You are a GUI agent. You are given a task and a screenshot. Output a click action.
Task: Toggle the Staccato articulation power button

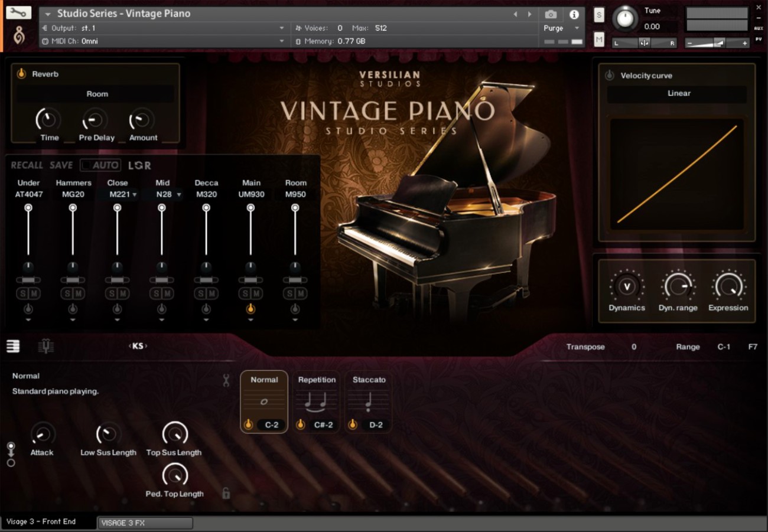(353, 425)
